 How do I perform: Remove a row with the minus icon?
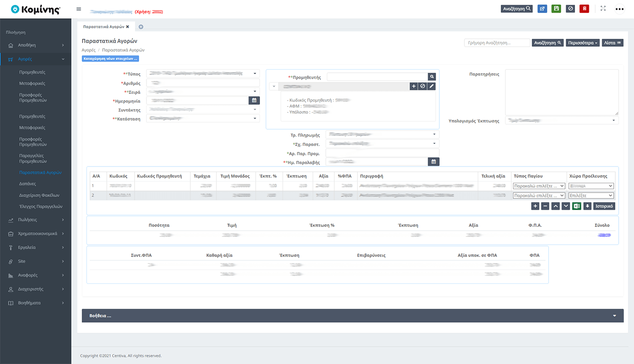tap(545, 206)
